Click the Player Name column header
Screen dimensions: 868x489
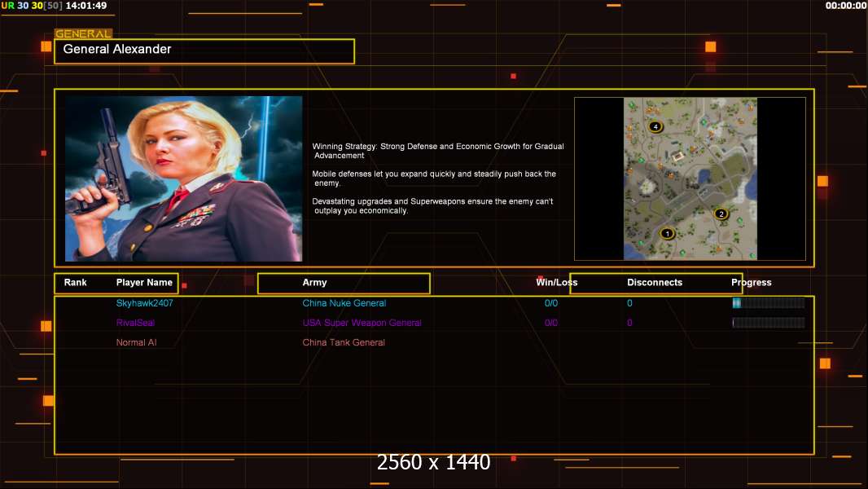[x=144, y=283]
